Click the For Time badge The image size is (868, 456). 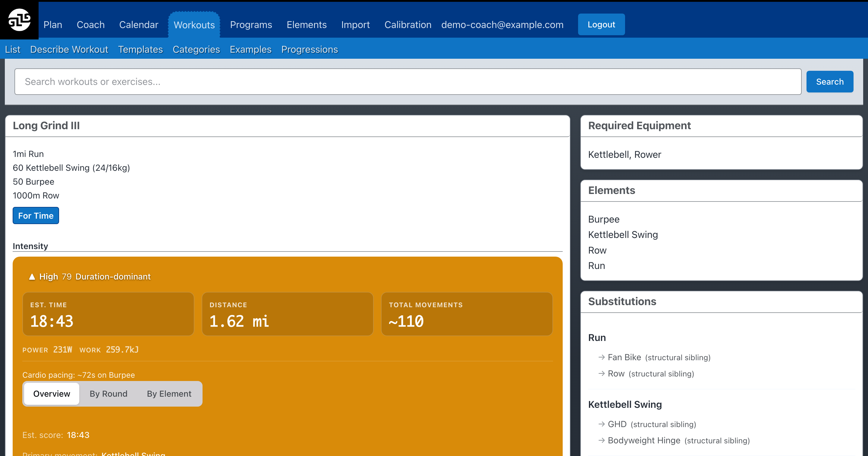[x=36, y=216]
